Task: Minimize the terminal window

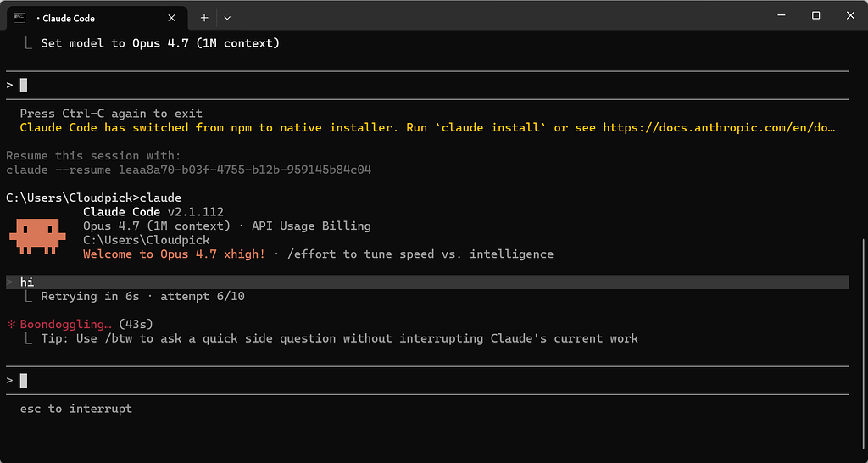Action: 781,15
